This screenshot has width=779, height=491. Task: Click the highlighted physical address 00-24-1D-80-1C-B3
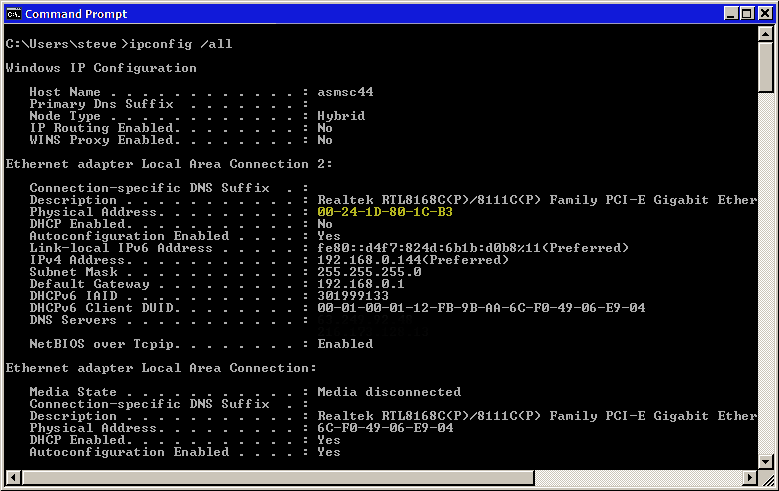[x=385, y=212]
